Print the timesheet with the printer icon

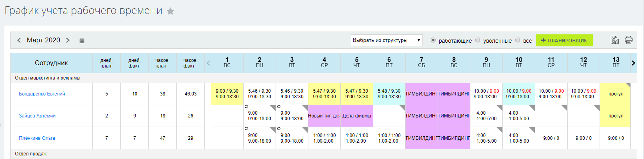click(629, 40)
